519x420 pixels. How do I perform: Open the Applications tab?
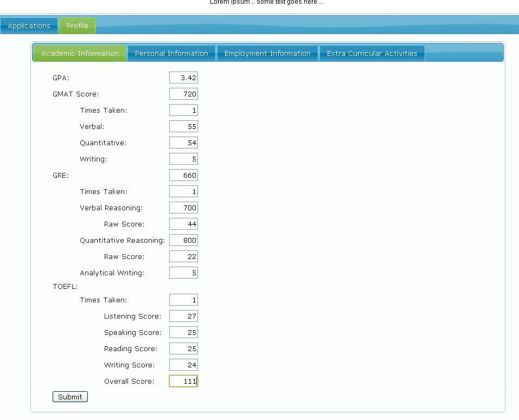tap(29, 26)
